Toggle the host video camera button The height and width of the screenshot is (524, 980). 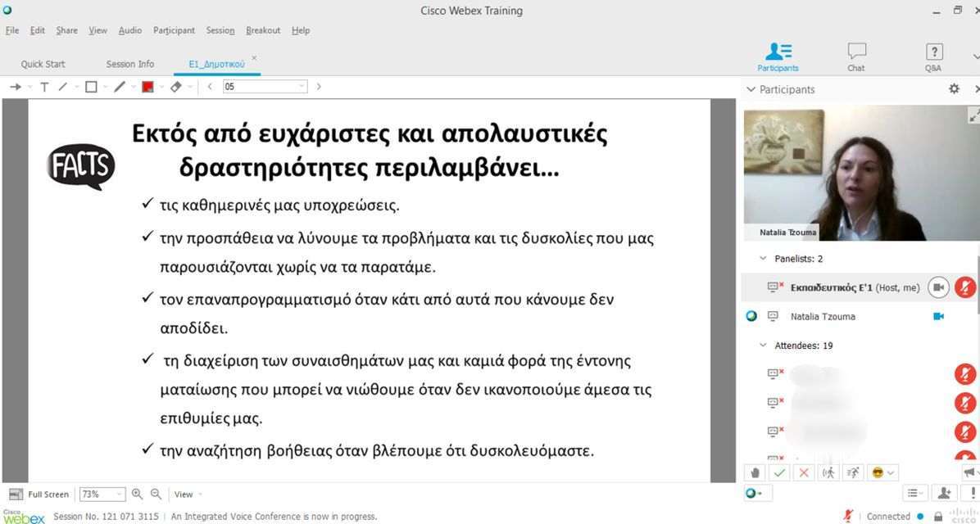[938, 287]
